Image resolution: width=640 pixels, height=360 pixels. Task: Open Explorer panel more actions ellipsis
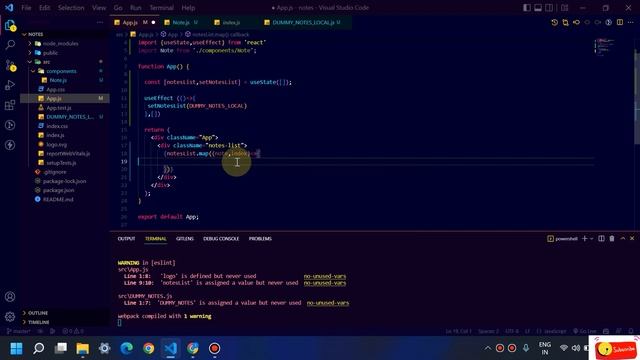(100, 22)
